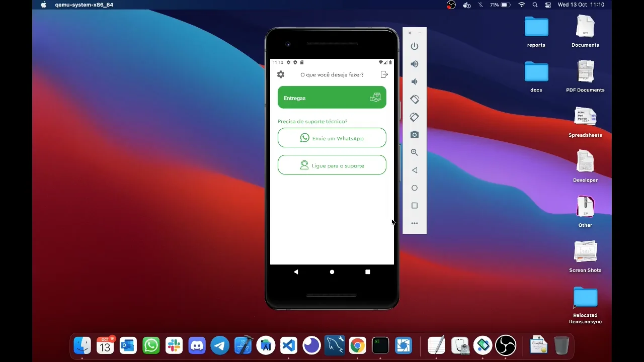Select the Screen Shots stack on desktop
Viewport: 644px width, 362px height.
point(585,257)
